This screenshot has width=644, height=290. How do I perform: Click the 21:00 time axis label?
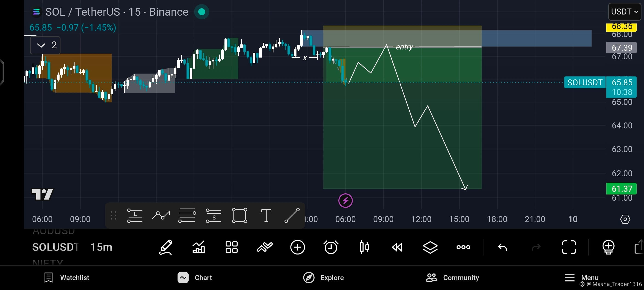point(535,219)
